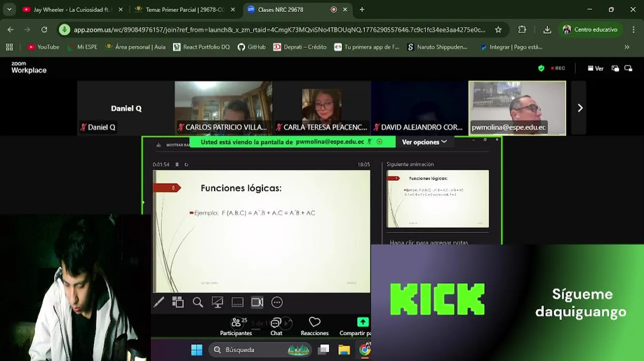Select Daniel Q participant tile
Image resolution: width=644 pixels, height=361 pixels.
click(126, 108)
